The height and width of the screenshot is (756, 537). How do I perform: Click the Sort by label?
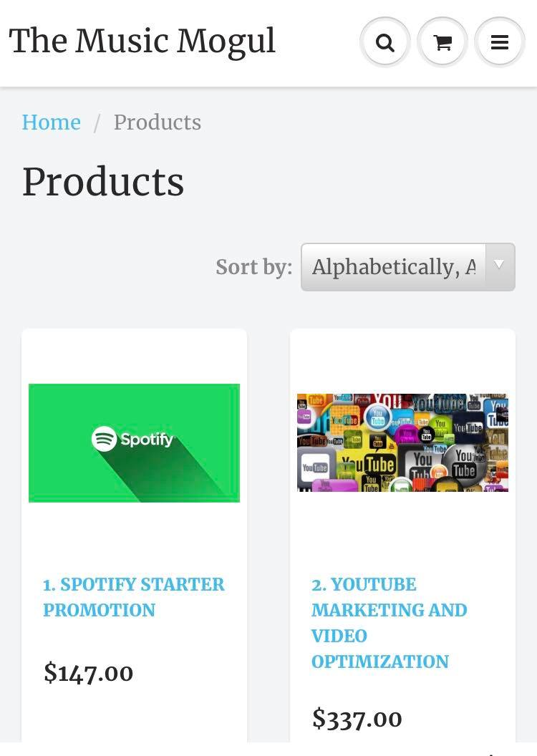click(x=253, y=267)
